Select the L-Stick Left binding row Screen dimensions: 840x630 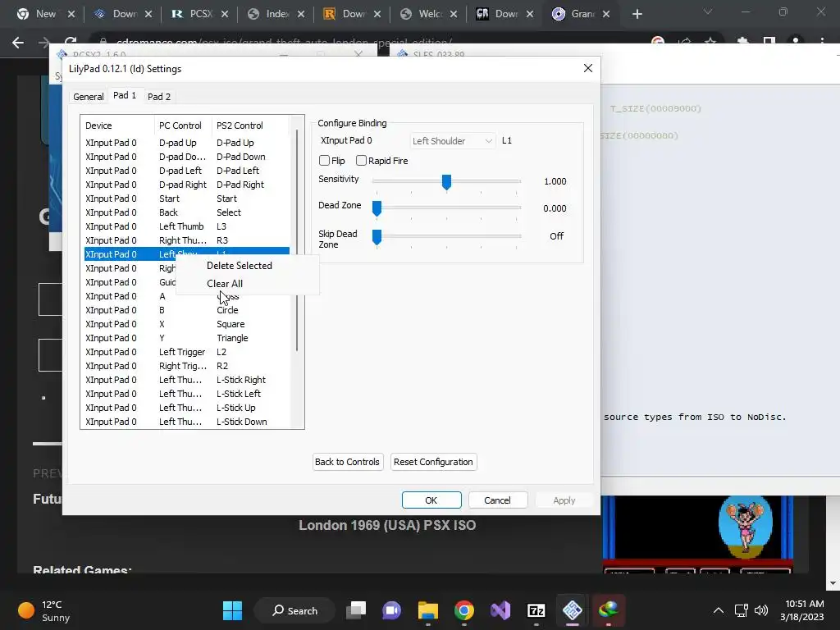(186, 394)
